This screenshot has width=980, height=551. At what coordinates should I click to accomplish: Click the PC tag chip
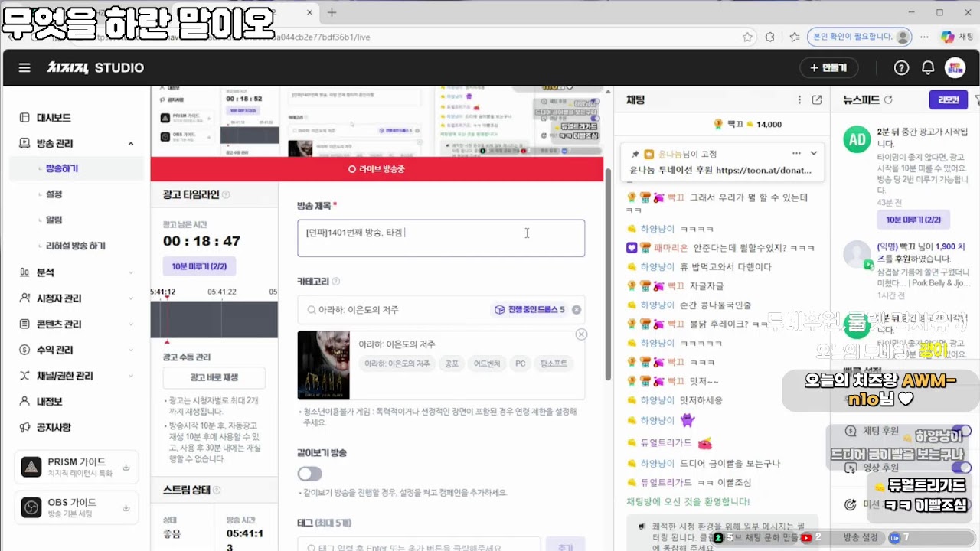pyautogui.click(x=521, y=364)
